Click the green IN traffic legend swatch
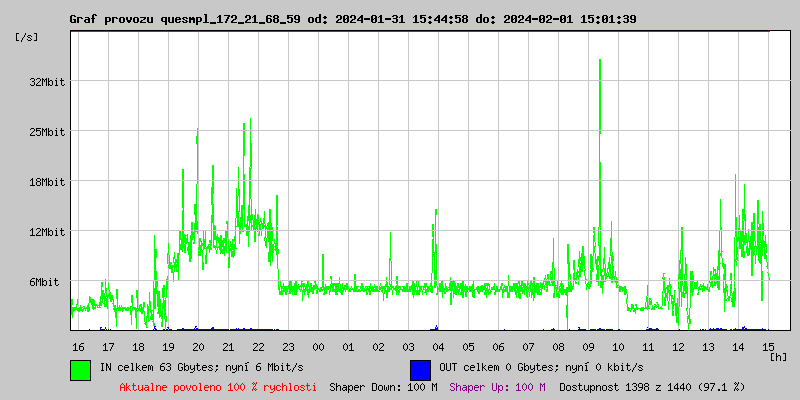Image resolution: width=800 pixels, height=400 pixels. click(80, 369)
